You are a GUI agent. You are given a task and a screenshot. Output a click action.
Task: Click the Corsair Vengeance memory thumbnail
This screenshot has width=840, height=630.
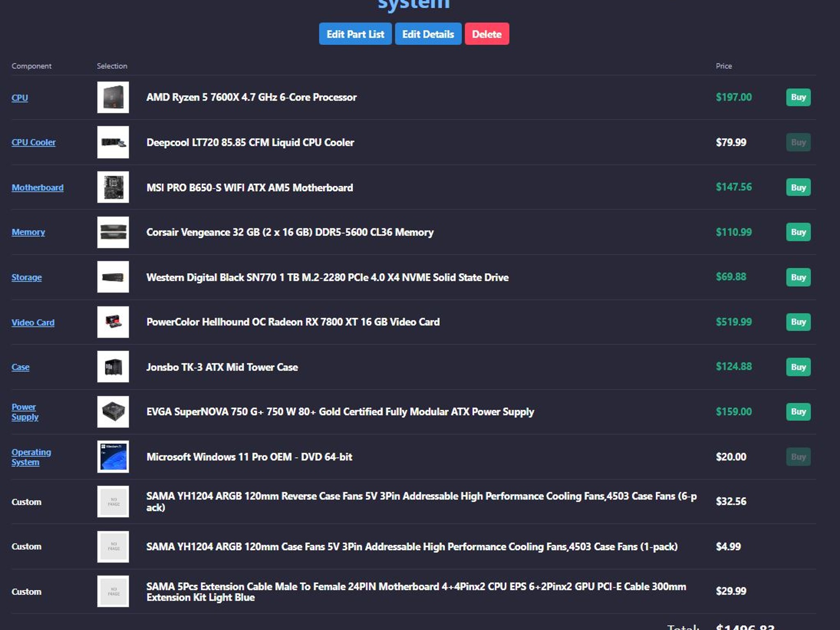click(x=113, y=232)
